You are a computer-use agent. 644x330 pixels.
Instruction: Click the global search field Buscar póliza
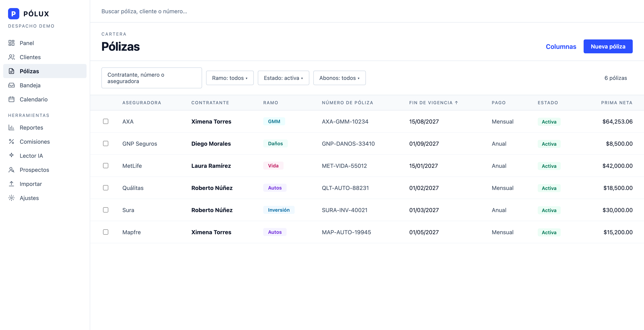[x=144, y=11]
